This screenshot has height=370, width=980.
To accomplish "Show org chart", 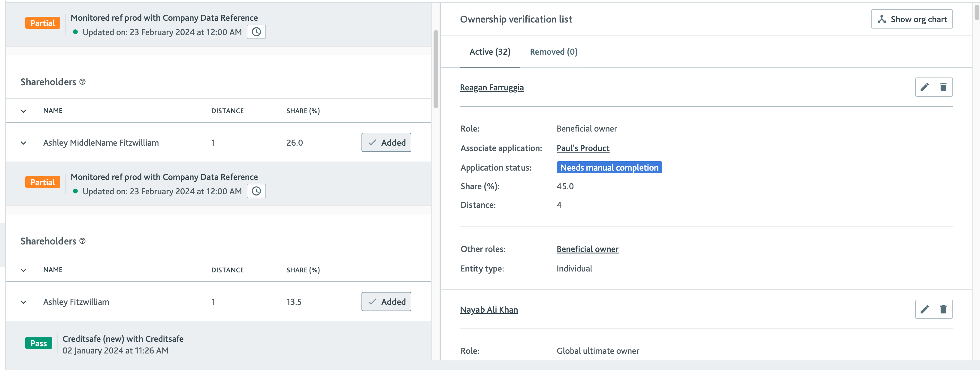I will [x=912, y=19].
